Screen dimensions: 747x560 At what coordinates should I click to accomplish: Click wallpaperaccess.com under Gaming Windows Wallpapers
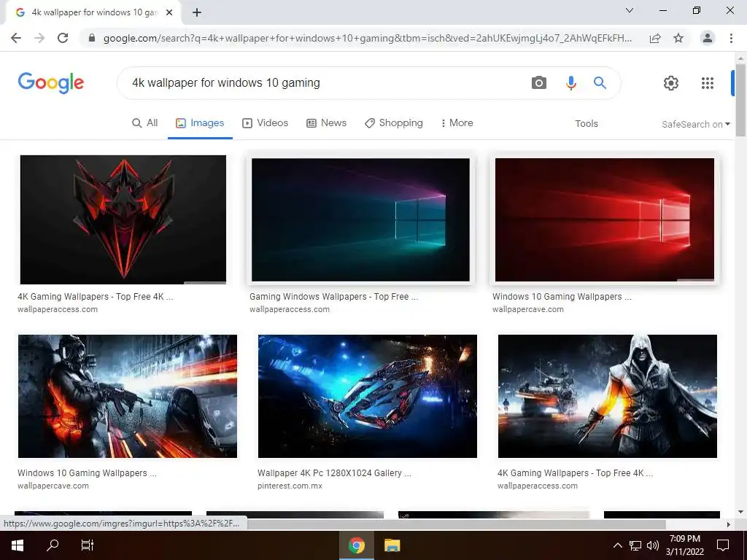coord(289,309)
